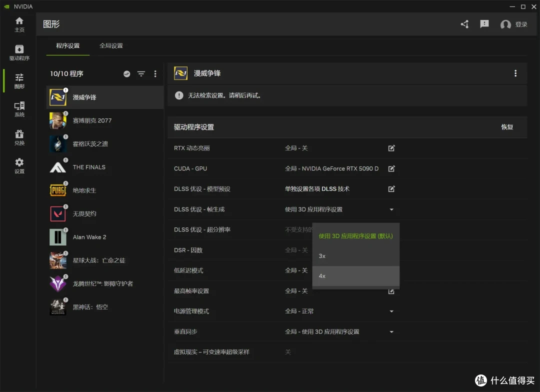Select the 龙腾世纪 影障守护者 icon
540x392 pixels.
(58, 284)
